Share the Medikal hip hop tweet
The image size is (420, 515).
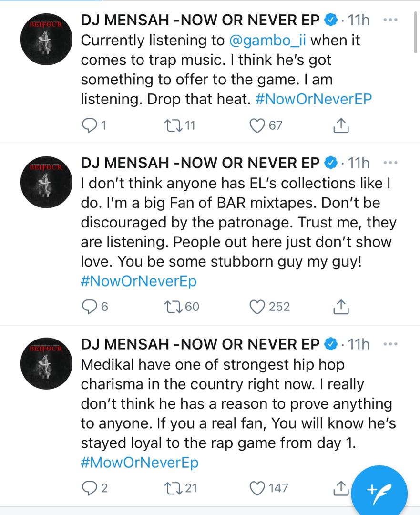[341, 488]
